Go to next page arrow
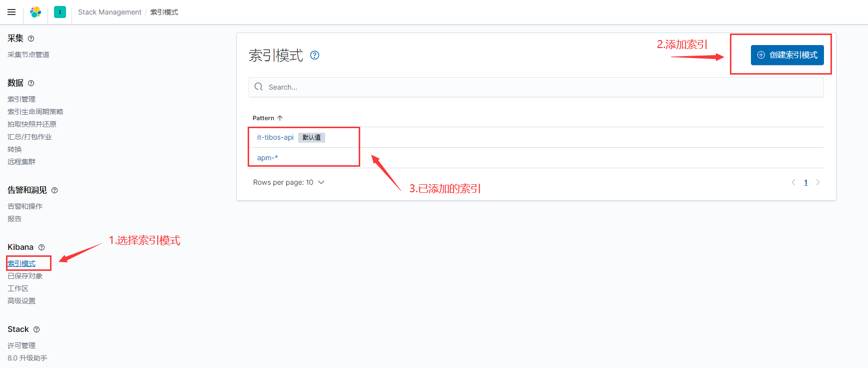Screen dimensions: 868x368 pos(818,182)
